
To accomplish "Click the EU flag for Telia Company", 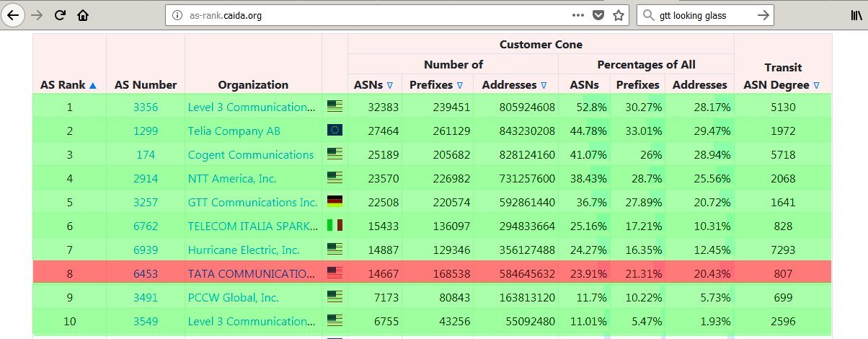I will coord(335,131).
